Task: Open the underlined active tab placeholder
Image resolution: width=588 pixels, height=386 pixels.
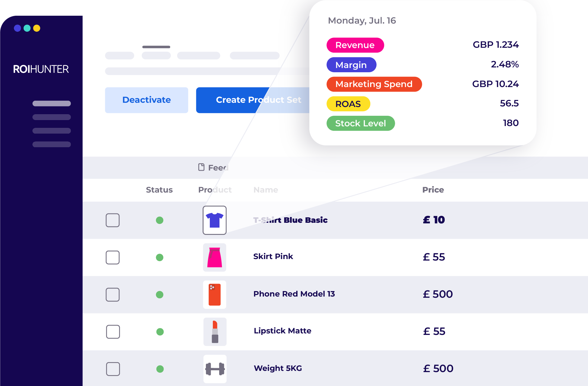Action: coord(156,55)
